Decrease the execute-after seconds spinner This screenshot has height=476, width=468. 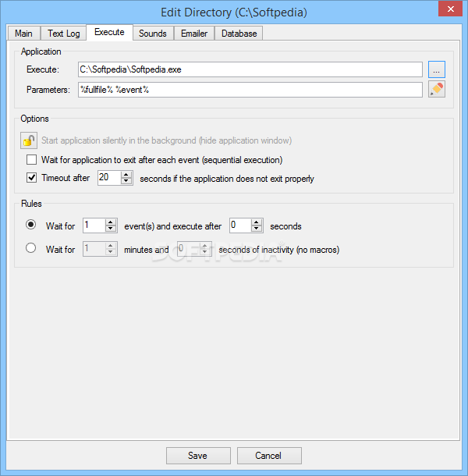click(257, 229)
